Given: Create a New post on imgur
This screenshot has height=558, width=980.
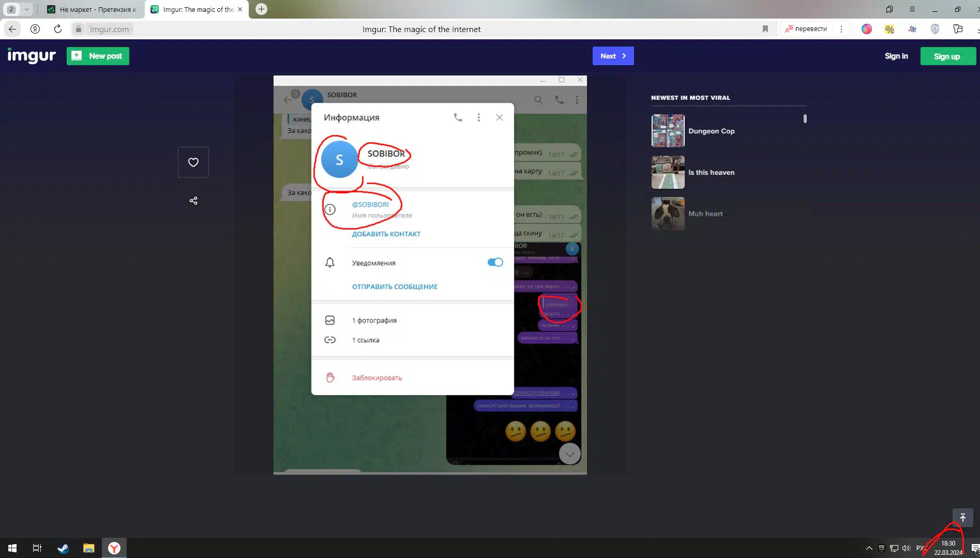Looking at the screenshot, I should point(98,56).
